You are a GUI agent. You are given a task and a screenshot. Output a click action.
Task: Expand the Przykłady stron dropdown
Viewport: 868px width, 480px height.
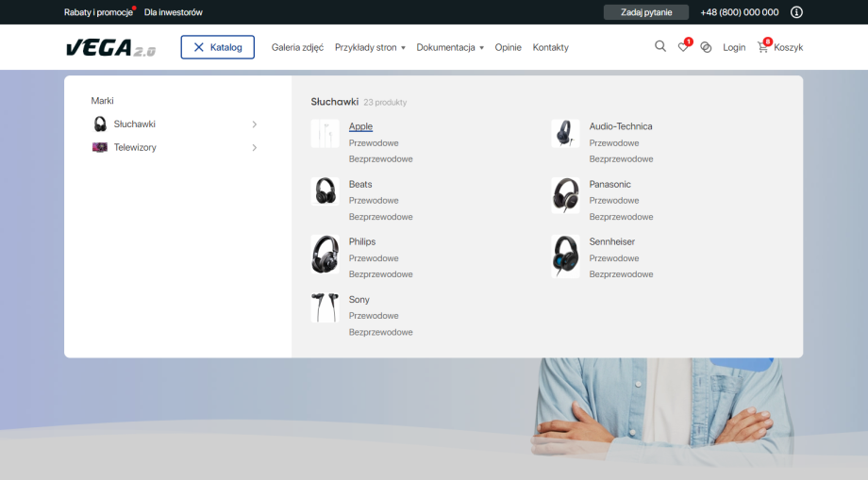(x=370, y=47)
